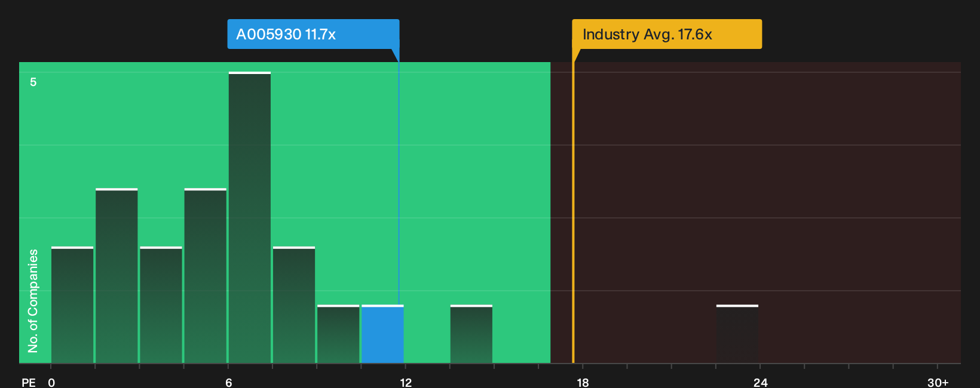Viewport: 980px width, 388px height.
Task: Select the blue highlighted histogram bar
Action: [x=382, y=334]
